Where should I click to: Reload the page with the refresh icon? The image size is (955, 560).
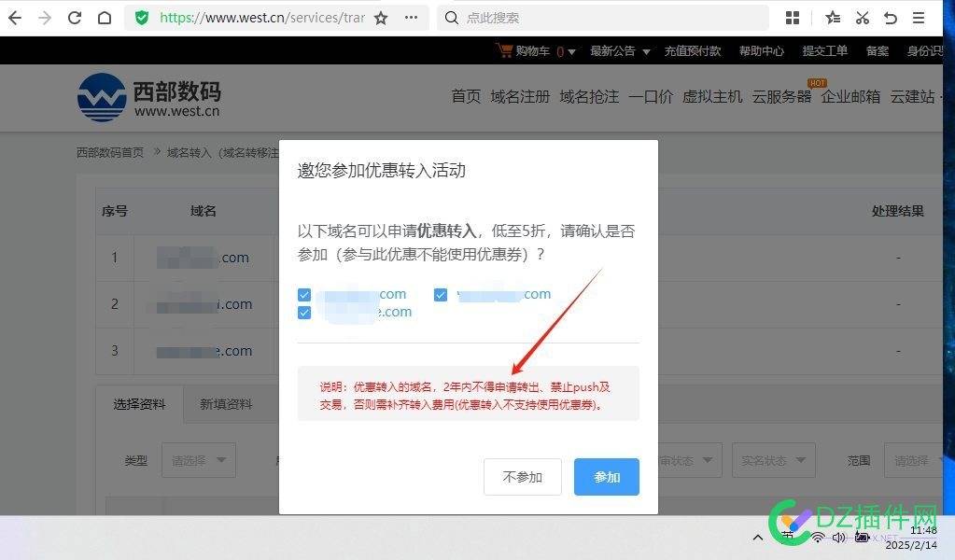click(x=75, y=18)
